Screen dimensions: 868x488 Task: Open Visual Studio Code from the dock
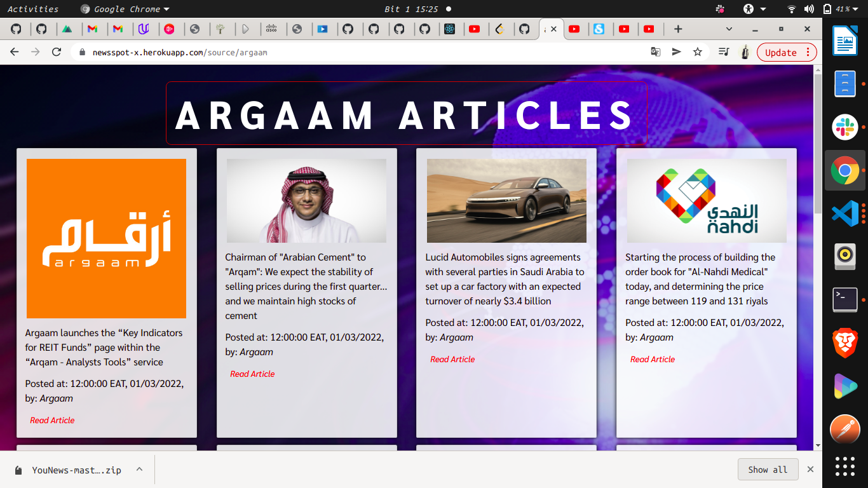pos(845,213)
